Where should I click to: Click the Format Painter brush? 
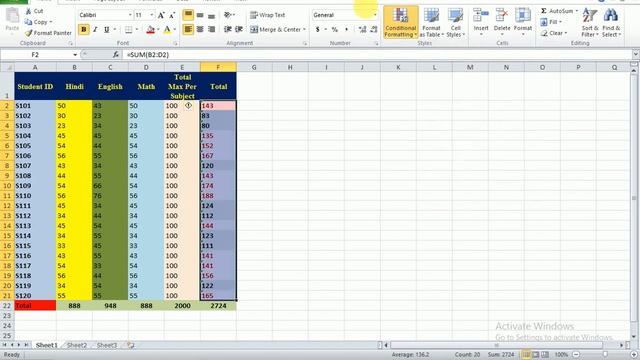click(29, 33)
